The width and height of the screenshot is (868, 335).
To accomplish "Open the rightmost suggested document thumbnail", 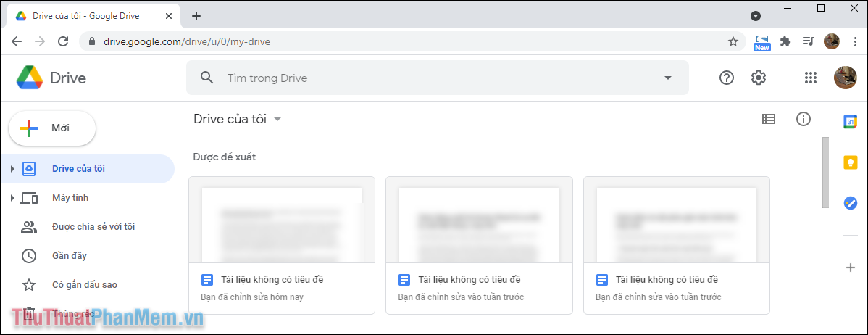I will [677, 220].
